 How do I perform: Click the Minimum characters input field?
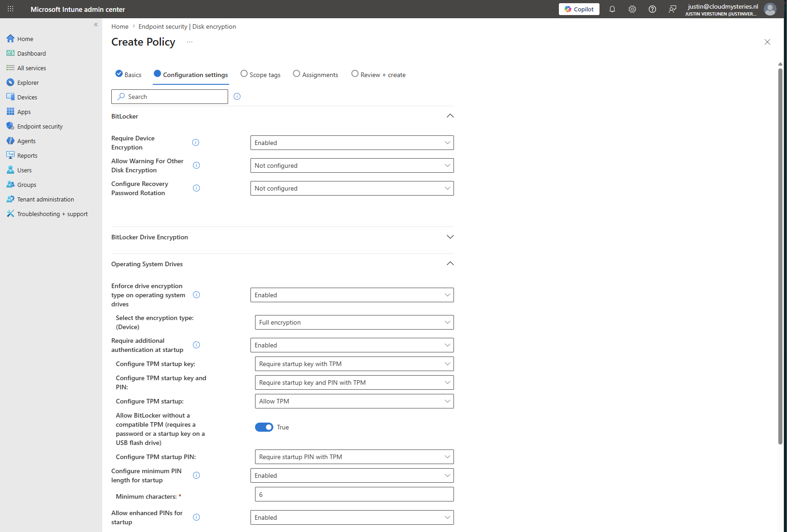point(354,494)
